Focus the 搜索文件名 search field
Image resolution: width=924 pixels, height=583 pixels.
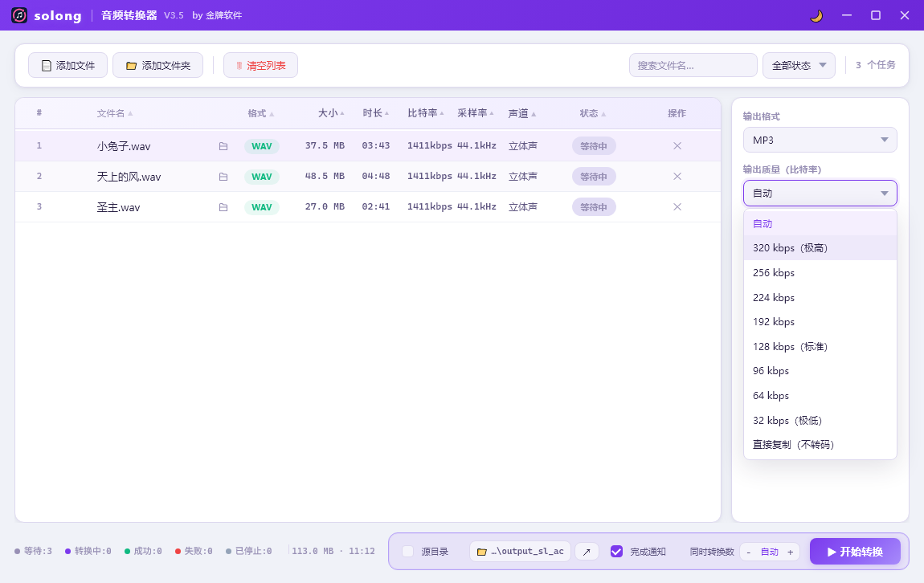pos(693,65)
